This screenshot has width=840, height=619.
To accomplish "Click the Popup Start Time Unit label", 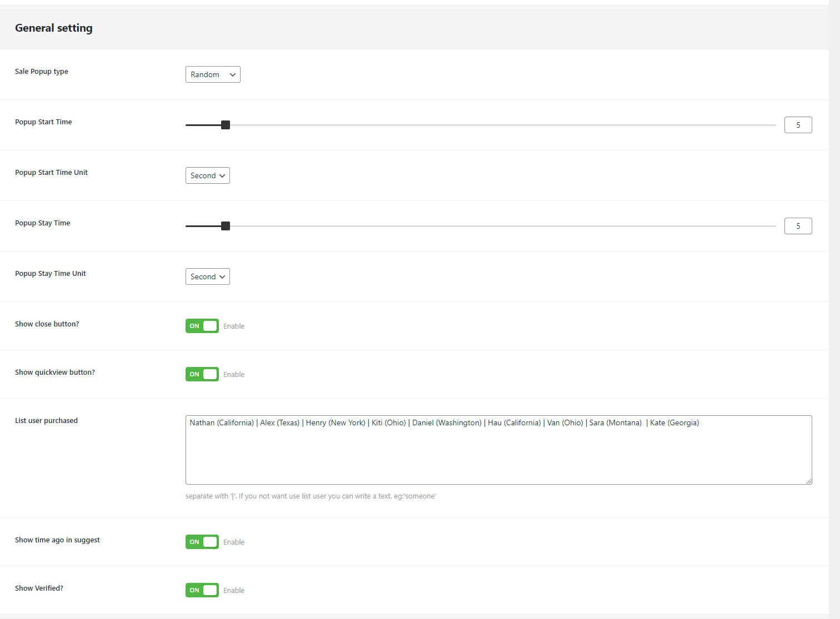I will tap(51, 173).
